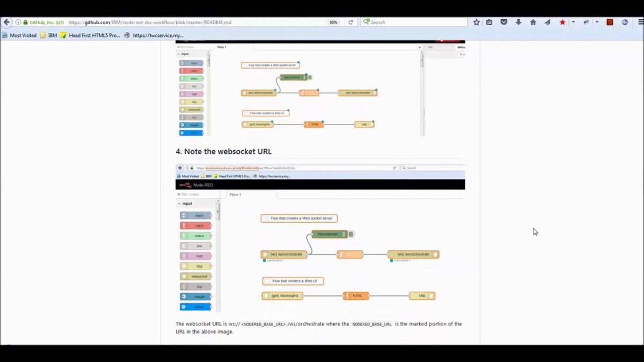The width and height of the screenshot is (644, 362).
Task: Open the https://twcservice.my... bookmark
Action: (154, 35)
